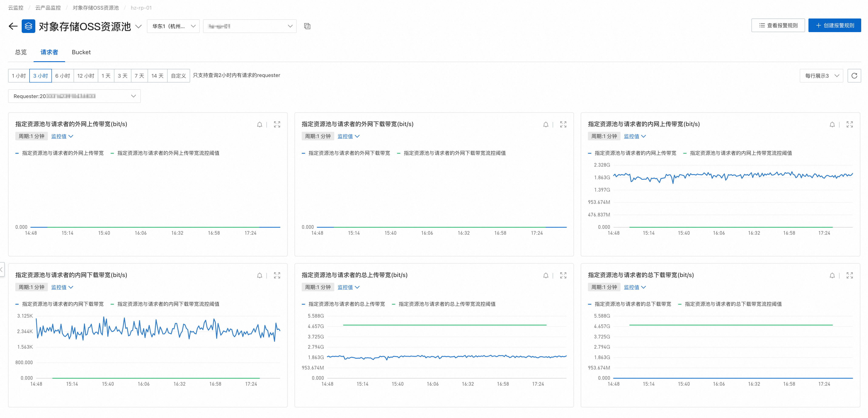Refresh the dashboard charts
The image size is (868, 418).
pos(854,76)
